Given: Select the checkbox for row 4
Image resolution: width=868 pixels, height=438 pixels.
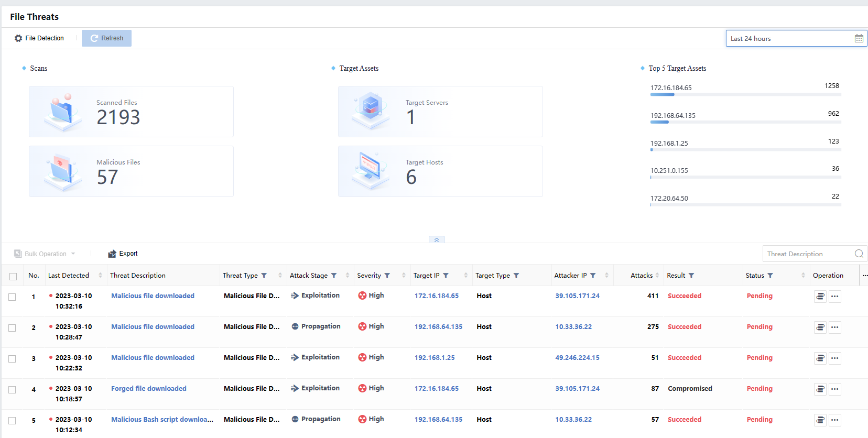Looking at the screenshot, I should (13, 390).
